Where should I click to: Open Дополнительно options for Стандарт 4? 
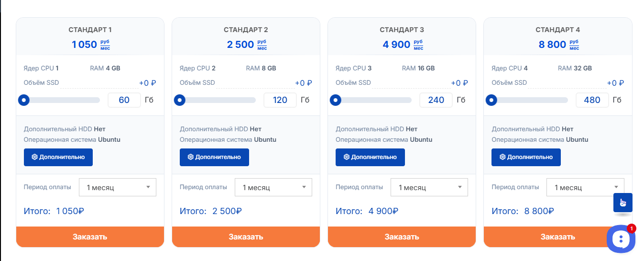pos(526,157)
